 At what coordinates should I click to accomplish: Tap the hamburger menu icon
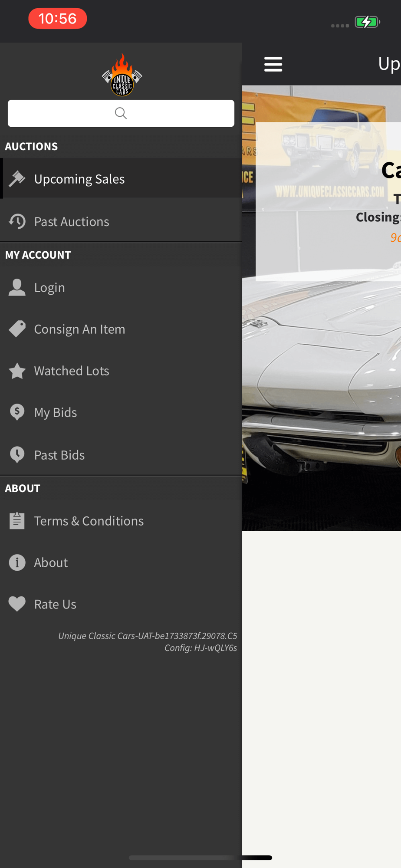pos(273,64)
